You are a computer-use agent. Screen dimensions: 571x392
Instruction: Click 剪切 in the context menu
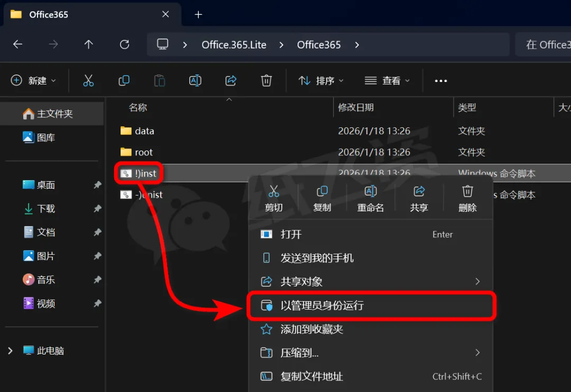pyautogui.click(x=273, y=199)
